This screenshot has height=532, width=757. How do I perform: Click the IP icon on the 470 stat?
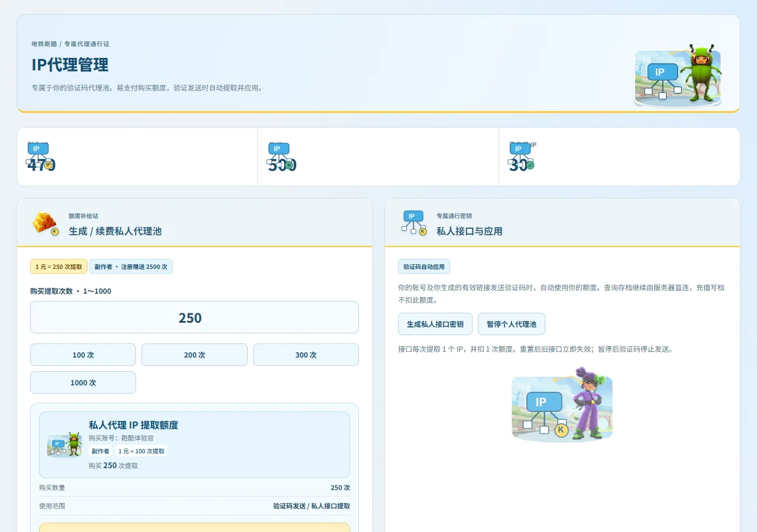tap(40, 155)
